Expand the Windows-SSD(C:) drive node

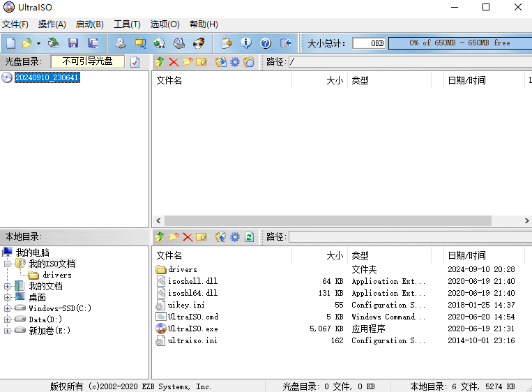7,308
